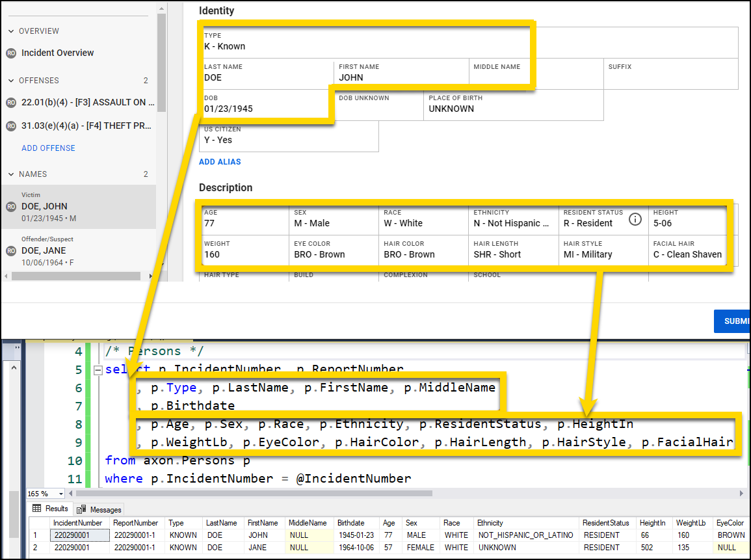Click the info icon beside Resident Status
The height and width of the screenshot is (560, 751).
pos(635,219)
